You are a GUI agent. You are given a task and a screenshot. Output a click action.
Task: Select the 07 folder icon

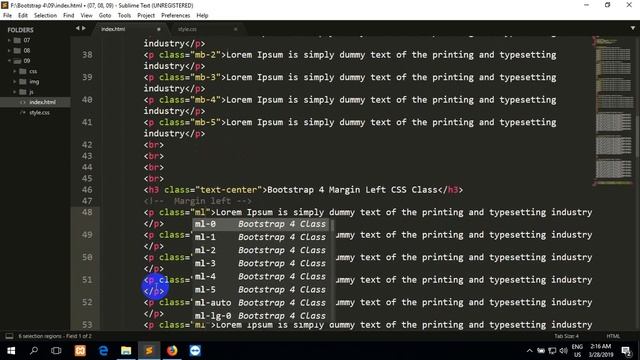17,40
